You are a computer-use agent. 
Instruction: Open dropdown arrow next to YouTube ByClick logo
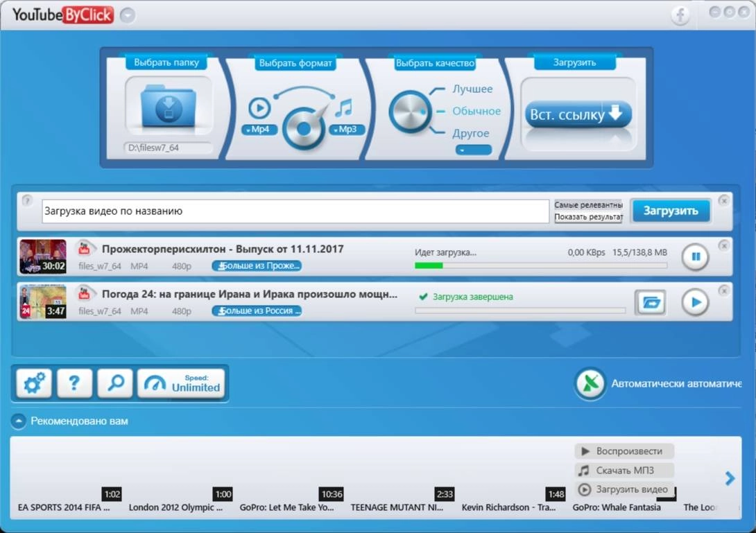point(128,15)
